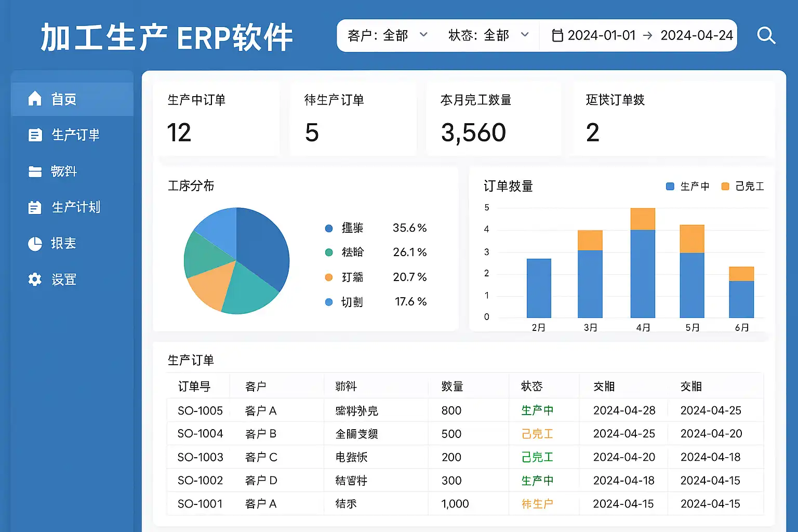Click the materials folder icon in sidebar
The width and height of the screenshot is (798, 532).
35,171
